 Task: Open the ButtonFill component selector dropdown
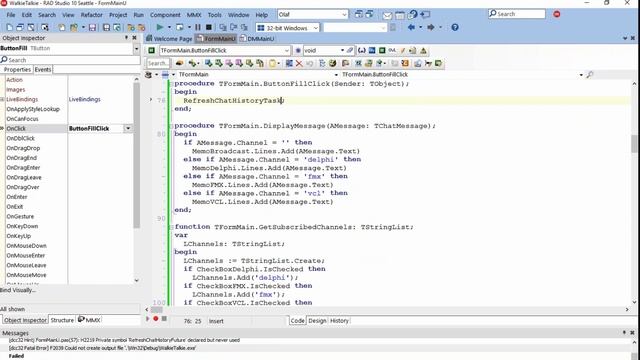tap(136, 49)
